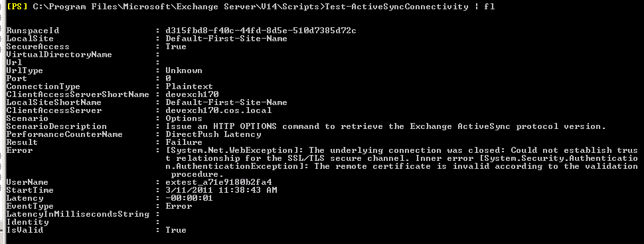Click the DirectPush Latency counter name
This screenshot has width=644, height=244.
tap(213, 134)
